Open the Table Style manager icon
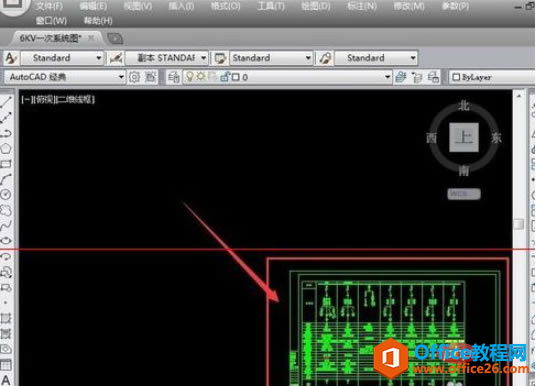Image resolution: width=536 pixels, height=386 pixels. tap(220, 58)
